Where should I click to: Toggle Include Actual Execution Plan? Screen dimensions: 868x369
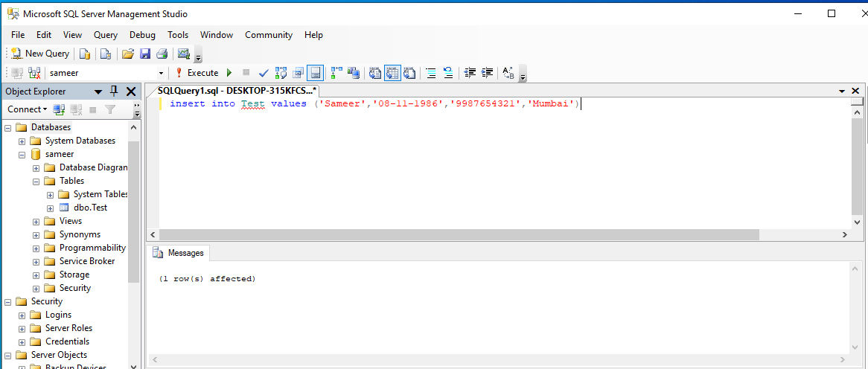(x=336, y=72)
